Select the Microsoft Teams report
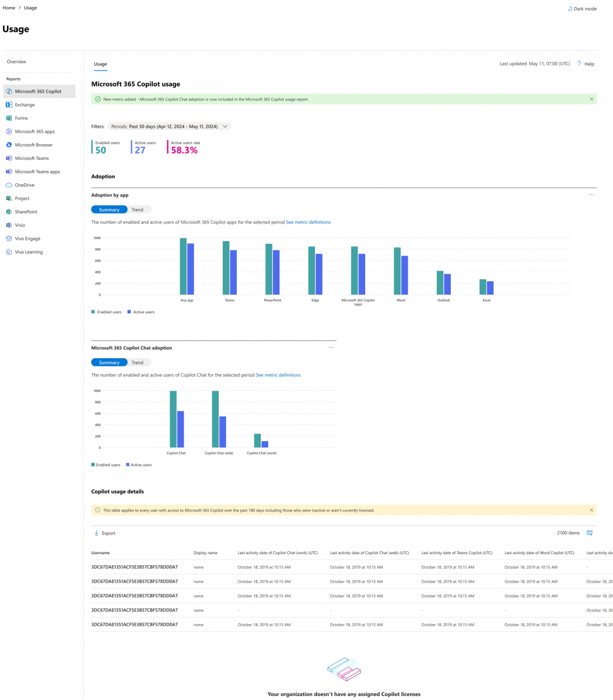Viewport: 613px width, 700px height. pyautogui.click(x=31, y=158)
